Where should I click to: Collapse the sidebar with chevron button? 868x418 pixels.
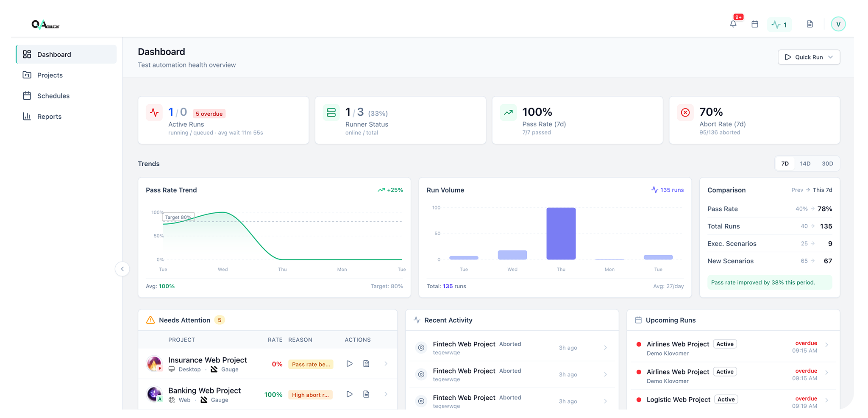coord(122,269)
